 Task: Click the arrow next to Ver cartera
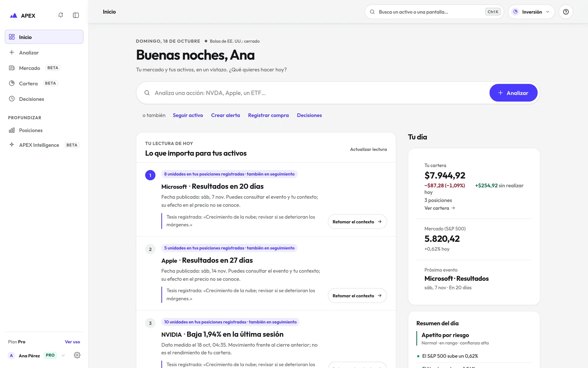click(453, 208)
